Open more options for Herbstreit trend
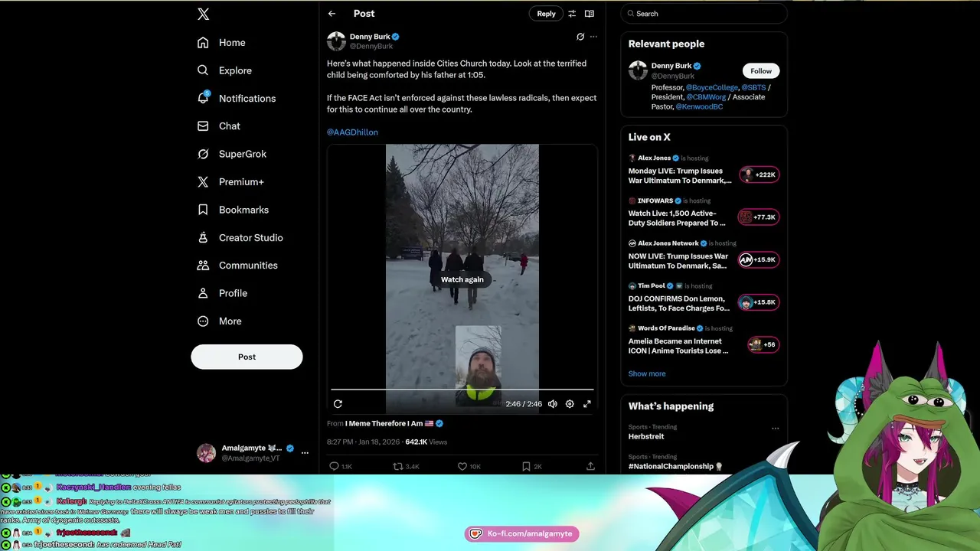Image resolution: width=980 pixels, height=551 pixels. 775,429
